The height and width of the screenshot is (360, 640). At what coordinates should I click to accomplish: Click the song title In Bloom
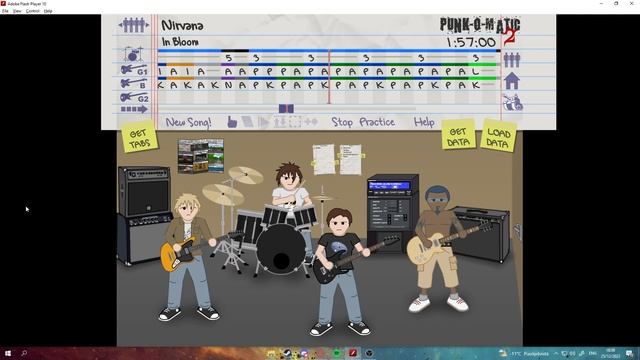(180, 42)
